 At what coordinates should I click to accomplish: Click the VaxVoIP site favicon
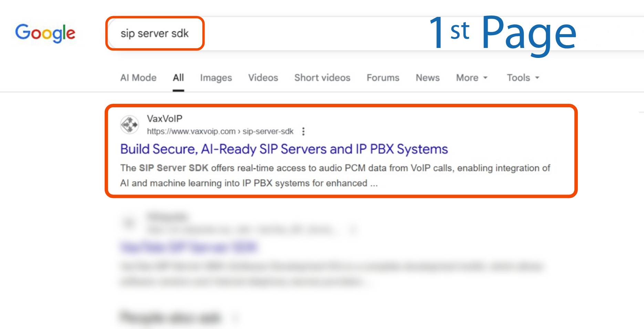coord(129,124)
